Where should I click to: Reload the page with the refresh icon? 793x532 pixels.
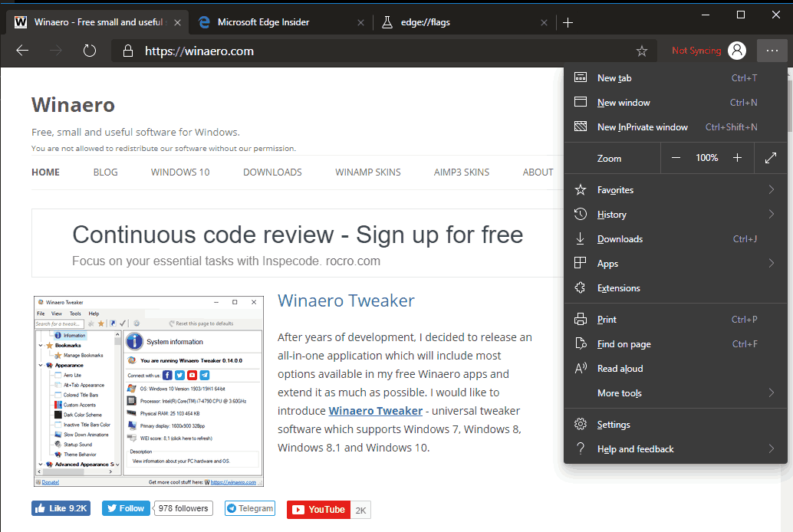(x=90, y=51)
